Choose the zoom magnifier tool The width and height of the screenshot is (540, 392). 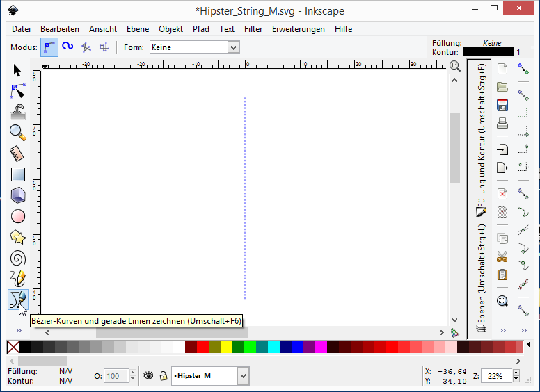click(x=17, y=132)
